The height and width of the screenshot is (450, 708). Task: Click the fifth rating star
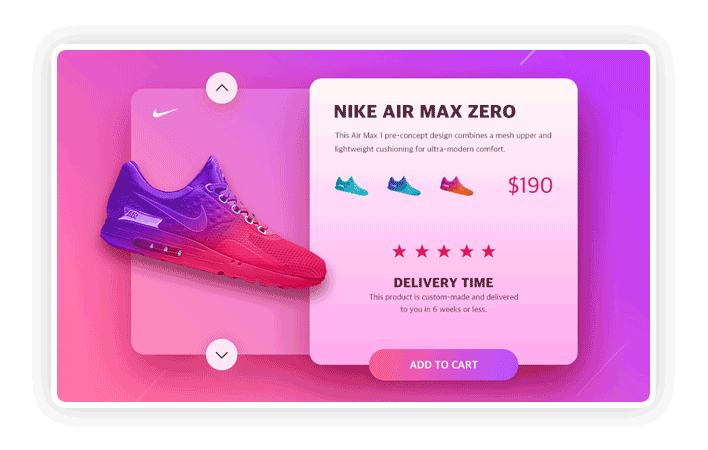pos(489,251)
